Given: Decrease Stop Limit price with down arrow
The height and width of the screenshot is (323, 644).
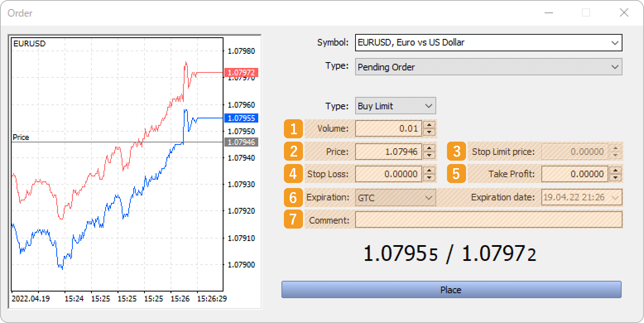Looking at the screenshot, I should 616,155.
